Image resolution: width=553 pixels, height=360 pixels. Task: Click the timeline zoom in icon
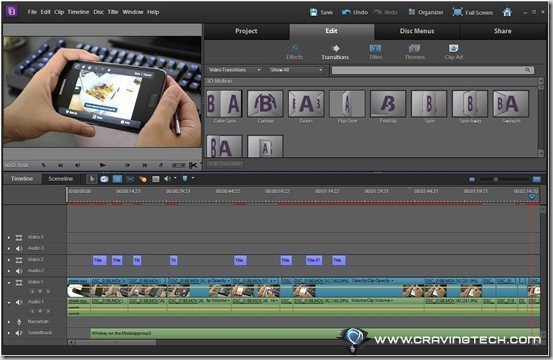point(536,179)
